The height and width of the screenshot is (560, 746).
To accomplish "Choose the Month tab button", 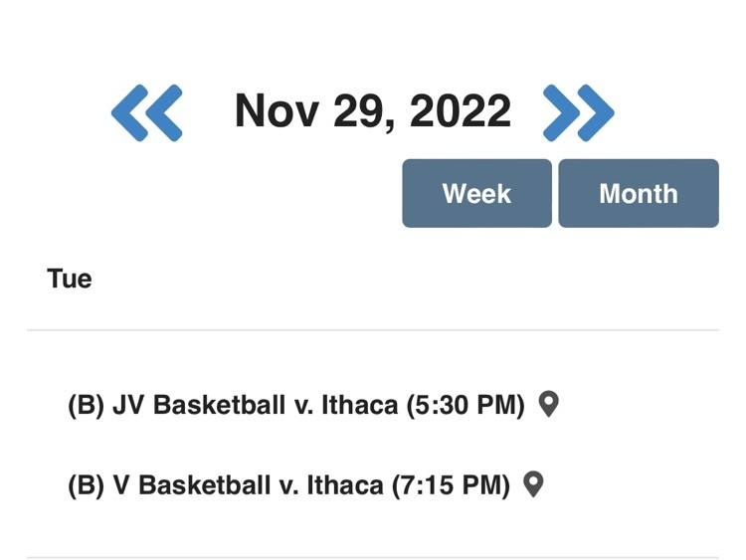I will (639, 193).
